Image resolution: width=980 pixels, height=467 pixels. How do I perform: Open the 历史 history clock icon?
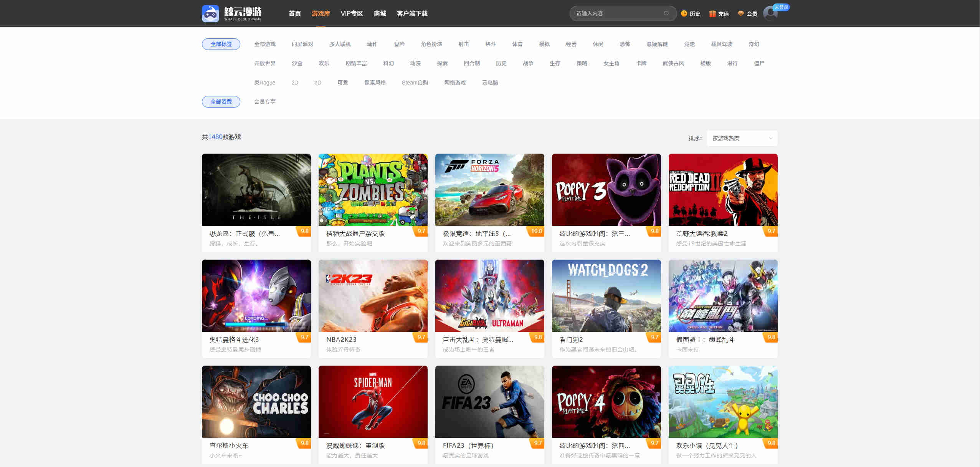684,13
